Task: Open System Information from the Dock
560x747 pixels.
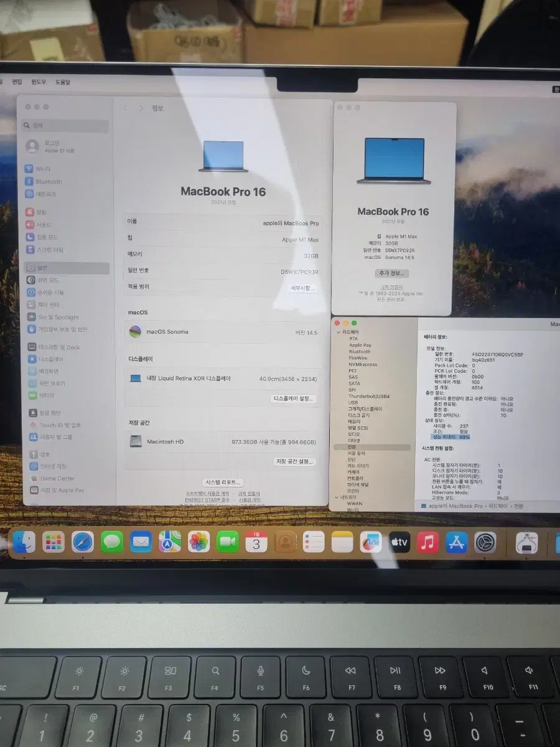Action: (x=527, y=543)
